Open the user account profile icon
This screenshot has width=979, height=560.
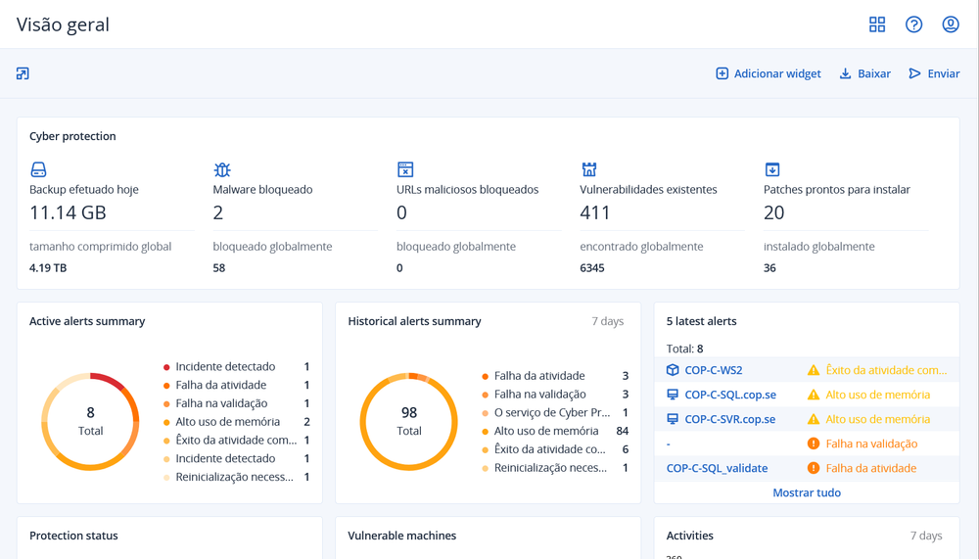[x=951, y=24]
